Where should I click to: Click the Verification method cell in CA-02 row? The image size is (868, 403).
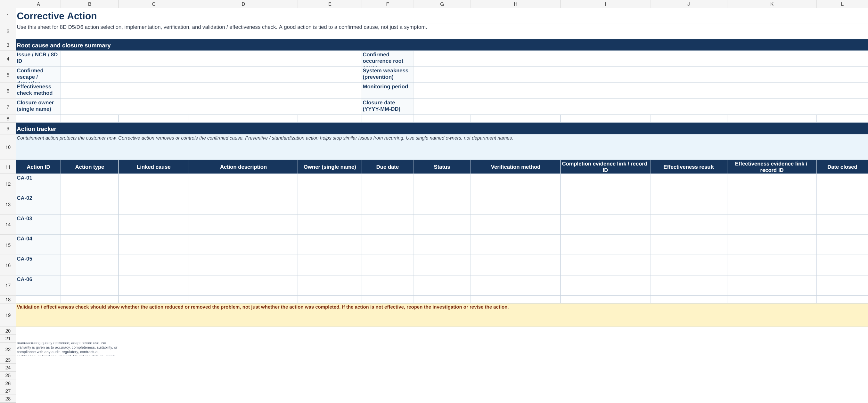(x=516, y=204)
